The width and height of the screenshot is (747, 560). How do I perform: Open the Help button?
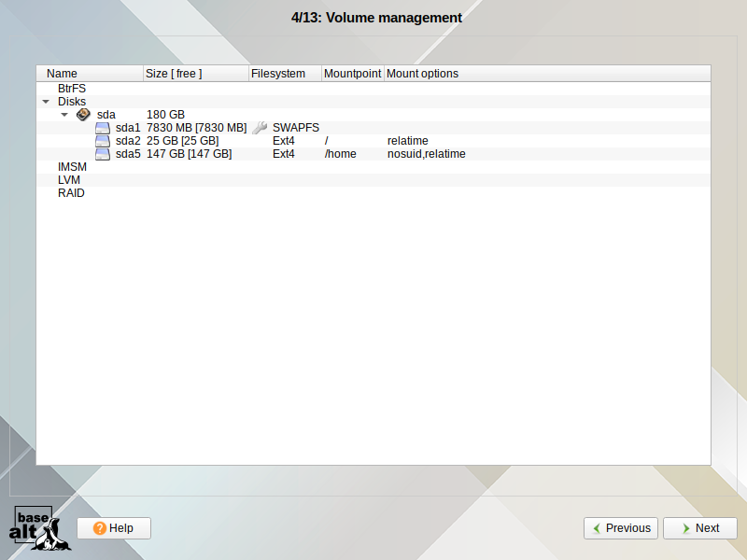pos(114,528)
